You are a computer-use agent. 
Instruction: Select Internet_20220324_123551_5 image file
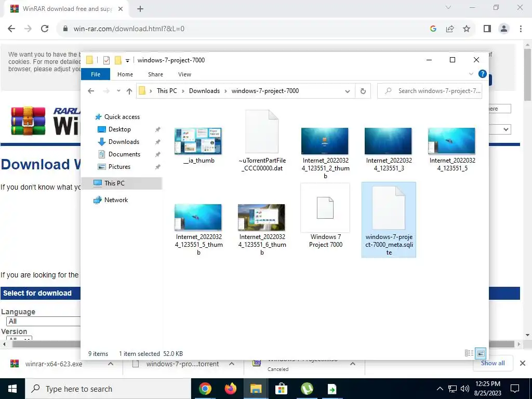pyautogui.click(x=452, y=149)
